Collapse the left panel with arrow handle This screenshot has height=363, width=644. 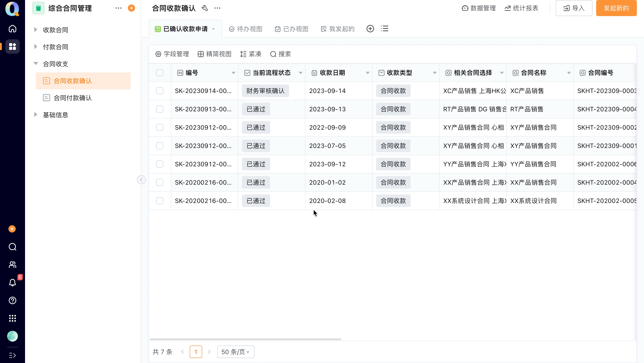coord(142,180)
